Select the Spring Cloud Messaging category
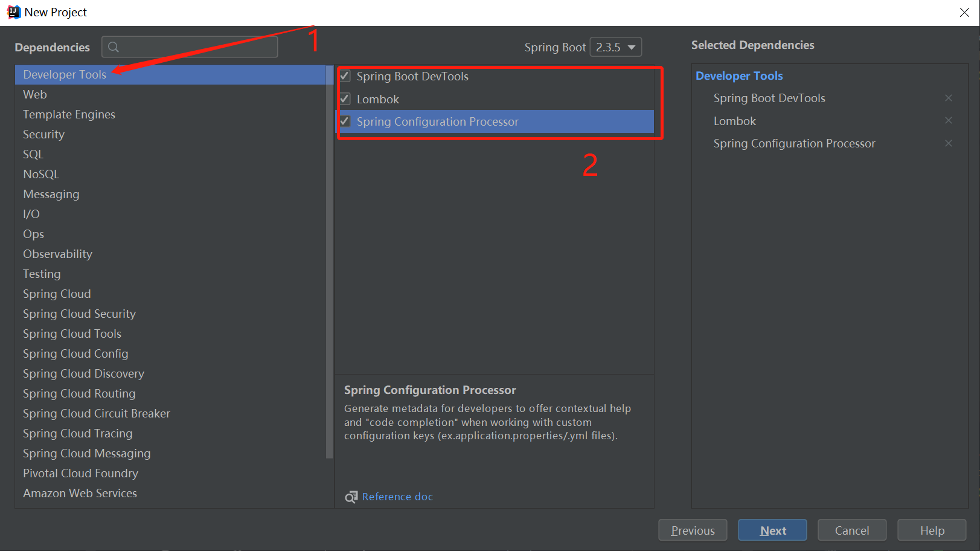Image resolution: width=980 pixels, height=551 pixels. coord(170,453)
